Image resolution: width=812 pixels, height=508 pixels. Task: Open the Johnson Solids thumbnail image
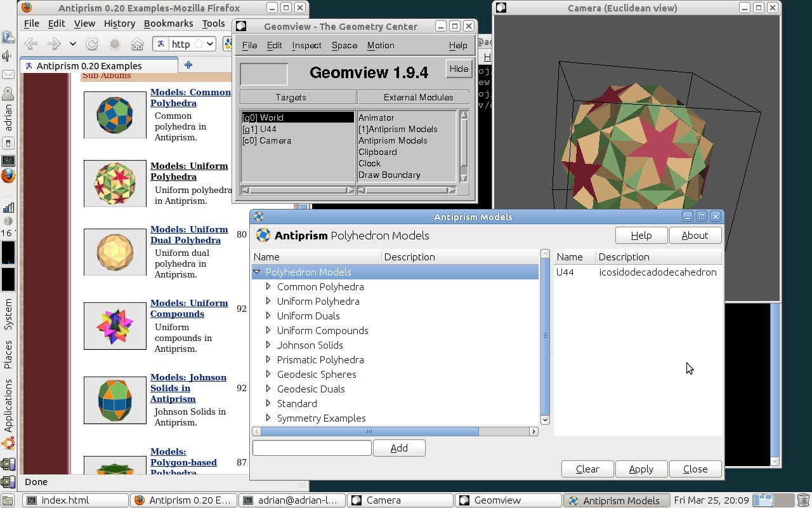point(115,400)
